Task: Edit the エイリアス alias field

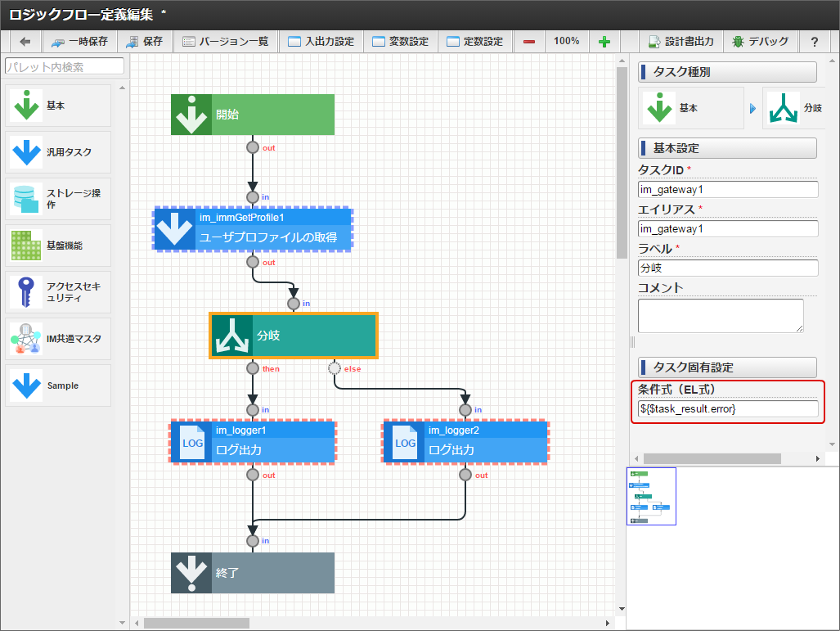Action: tap(727, 228)
